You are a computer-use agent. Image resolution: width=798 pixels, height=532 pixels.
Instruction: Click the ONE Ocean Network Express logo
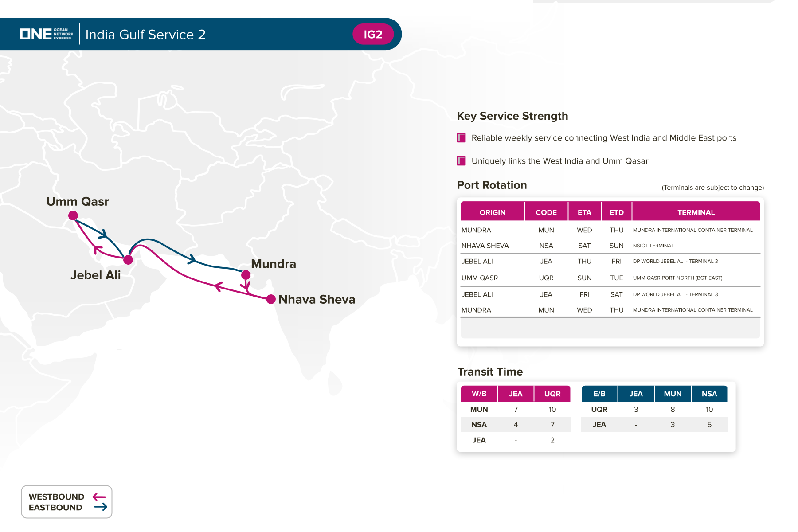tap(47, 34)
